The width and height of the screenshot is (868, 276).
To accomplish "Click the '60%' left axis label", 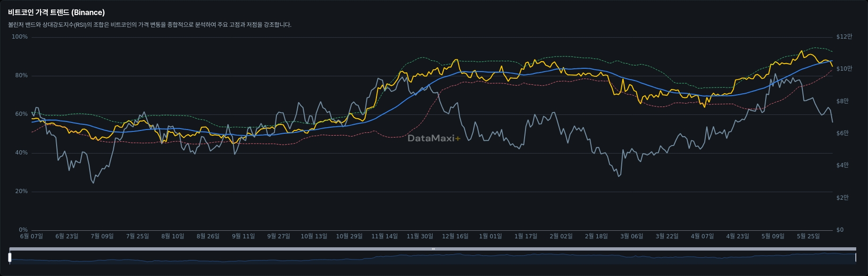I will point(21,114).
